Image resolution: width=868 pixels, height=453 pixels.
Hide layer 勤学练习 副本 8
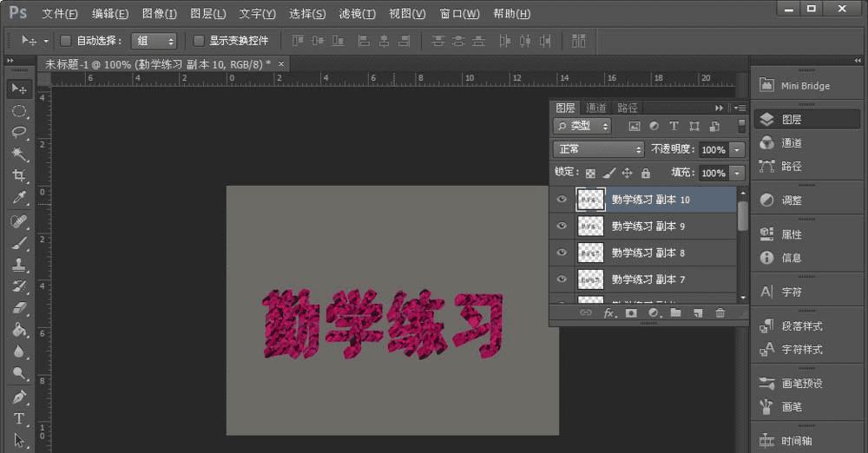tap(562, 253)
